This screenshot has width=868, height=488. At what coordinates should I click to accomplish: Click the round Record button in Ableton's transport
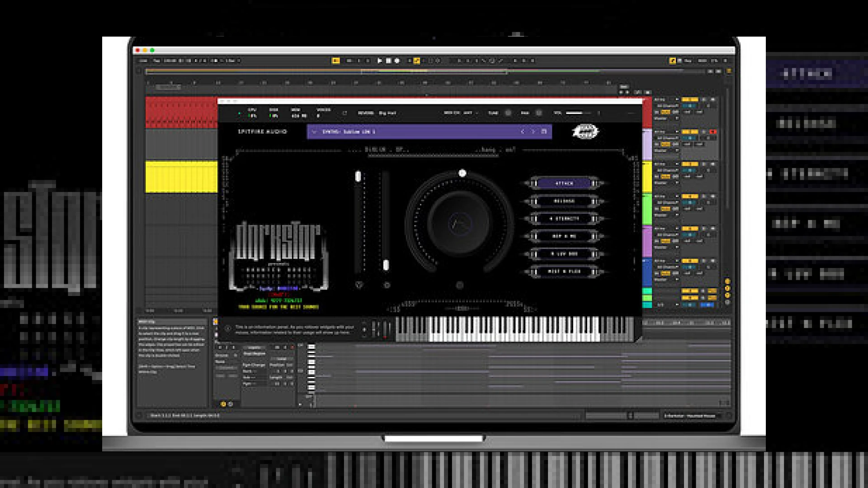click(397, 61)
